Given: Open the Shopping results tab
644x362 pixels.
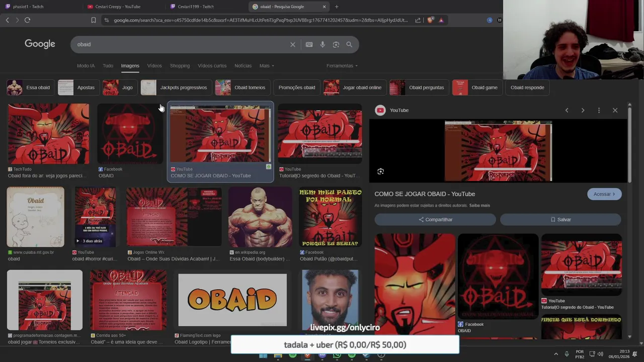Looking at the screenshot, I should (180, 66).
